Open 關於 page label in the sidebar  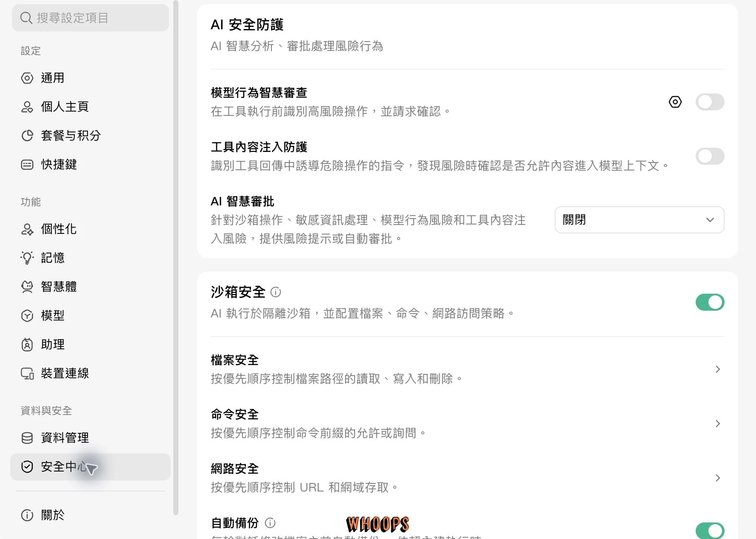click(x=53, y=515)
